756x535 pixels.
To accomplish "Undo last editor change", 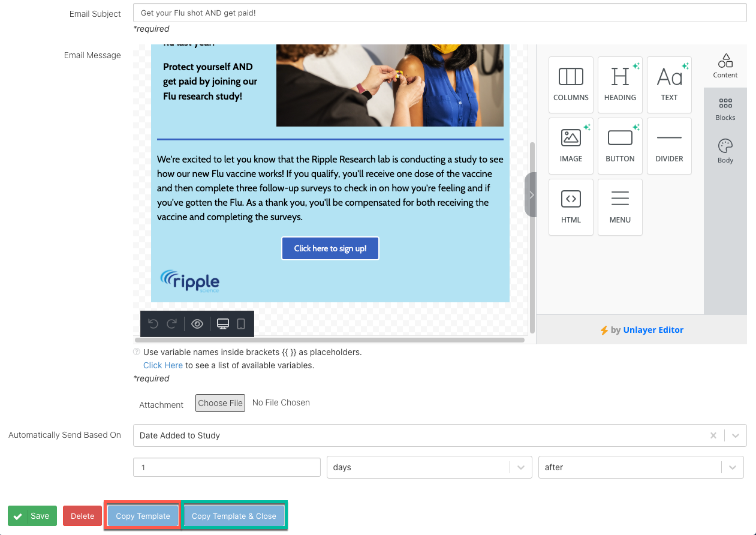I will tap(153, 324).
